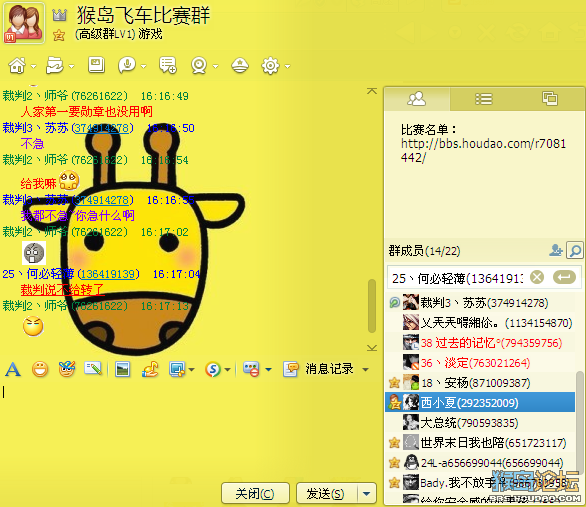586x507 pixels.
Task: Create a discussion group chat-plus icon
Action: click(167, 66)
